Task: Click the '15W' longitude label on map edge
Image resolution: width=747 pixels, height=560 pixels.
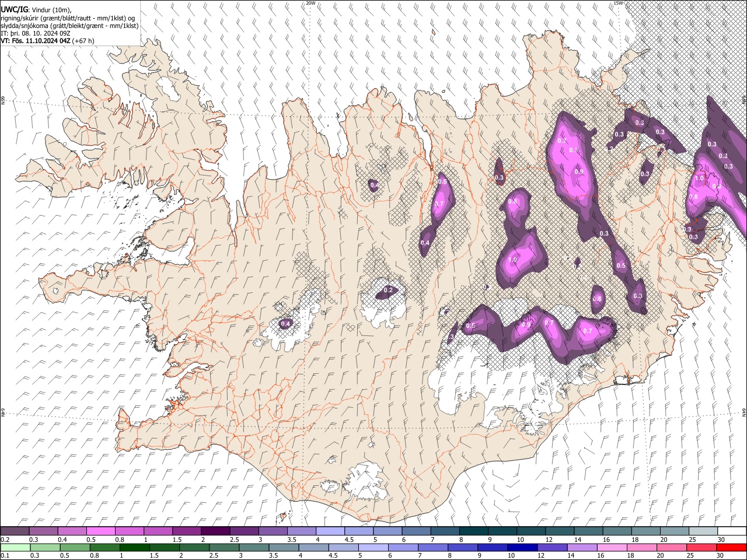Action: pos(619,3)
